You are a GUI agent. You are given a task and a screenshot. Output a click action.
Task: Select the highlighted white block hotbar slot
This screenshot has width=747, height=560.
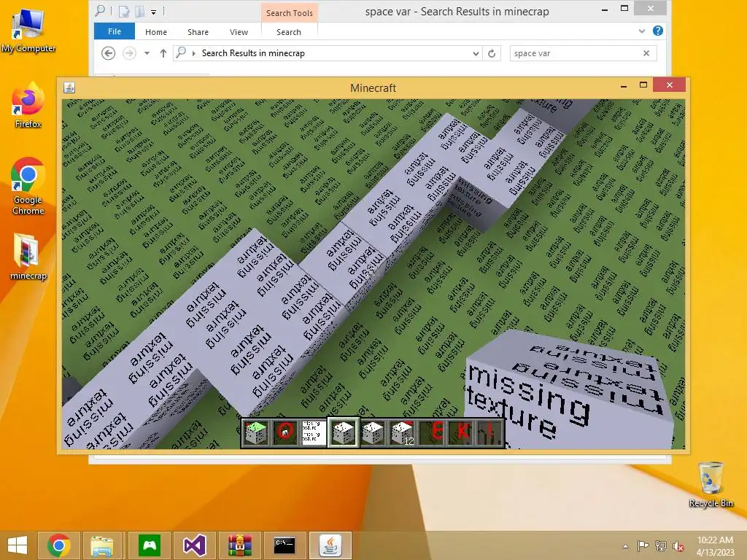(x=343, y=432)
